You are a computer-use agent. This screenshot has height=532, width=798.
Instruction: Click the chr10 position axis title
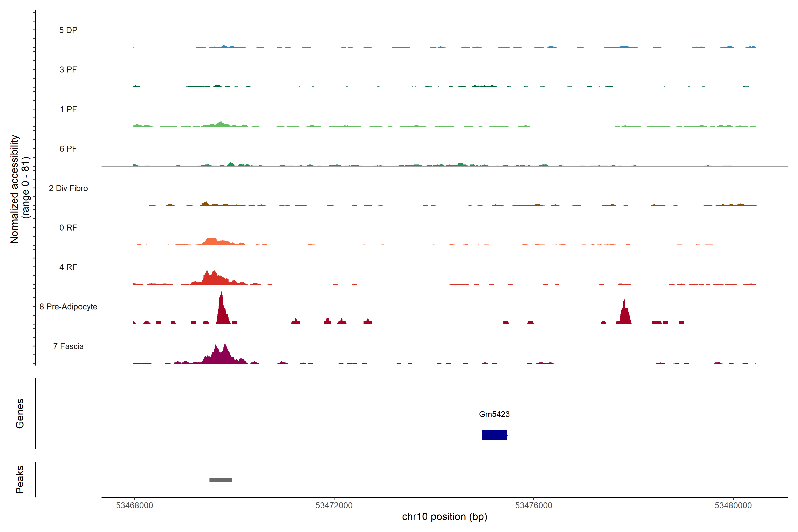444,517
